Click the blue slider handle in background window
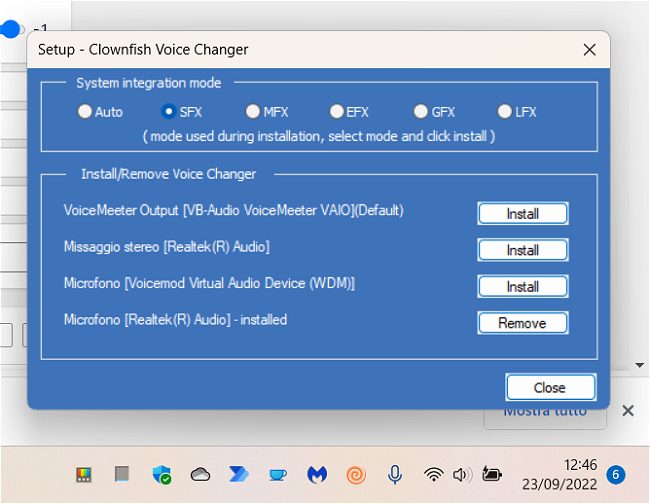Screen dimensions: 650x504 [x=10, y=29]
